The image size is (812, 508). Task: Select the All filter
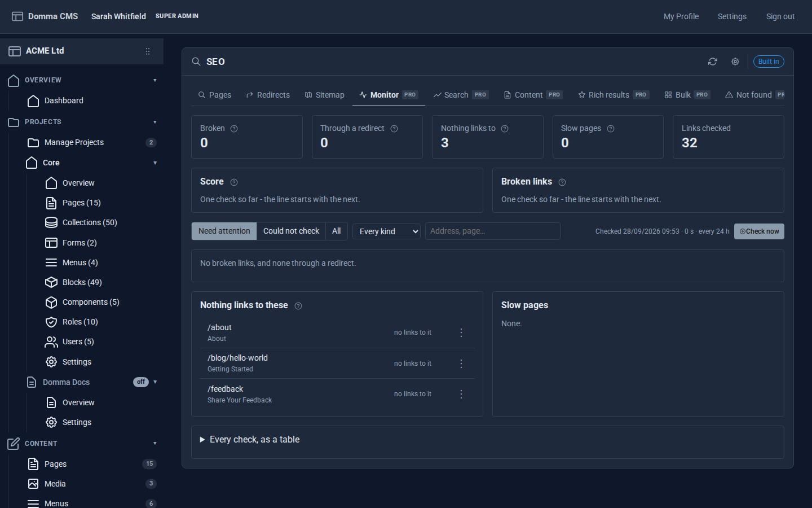coord(337,231)
